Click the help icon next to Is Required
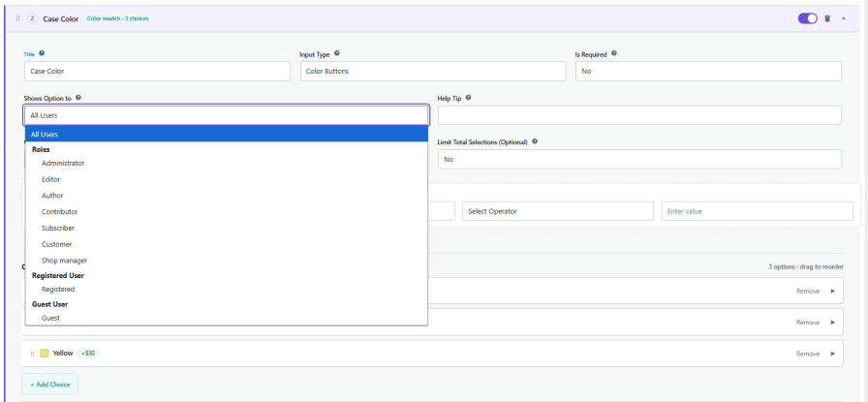This screenshot has height=402, width=868. [x=614, y=53]
